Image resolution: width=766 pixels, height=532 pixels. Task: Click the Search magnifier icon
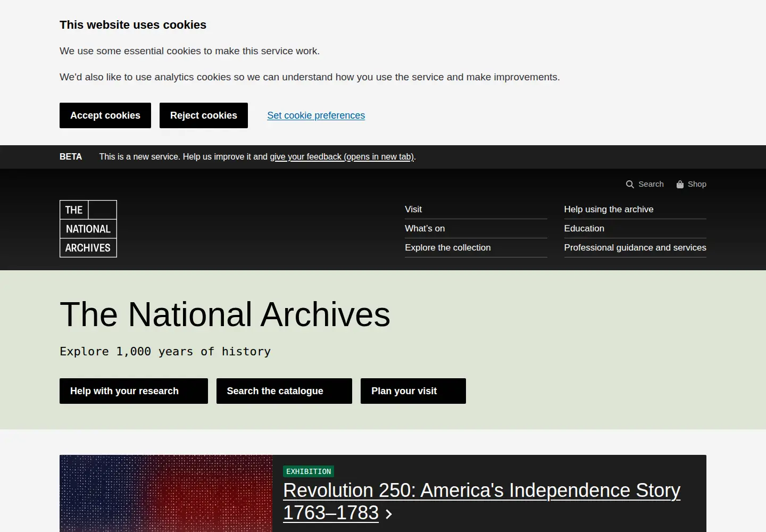(630, 184)
